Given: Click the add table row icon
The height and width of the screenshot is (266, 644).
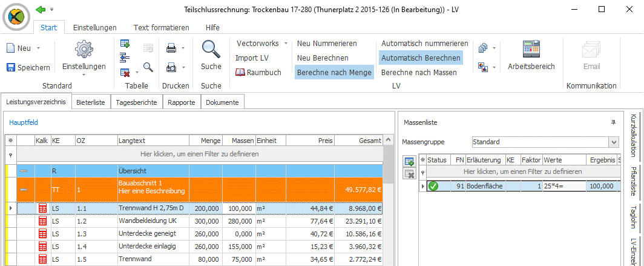Looking at the screenshot, I should pyautogui.click(x=125, y=44).
